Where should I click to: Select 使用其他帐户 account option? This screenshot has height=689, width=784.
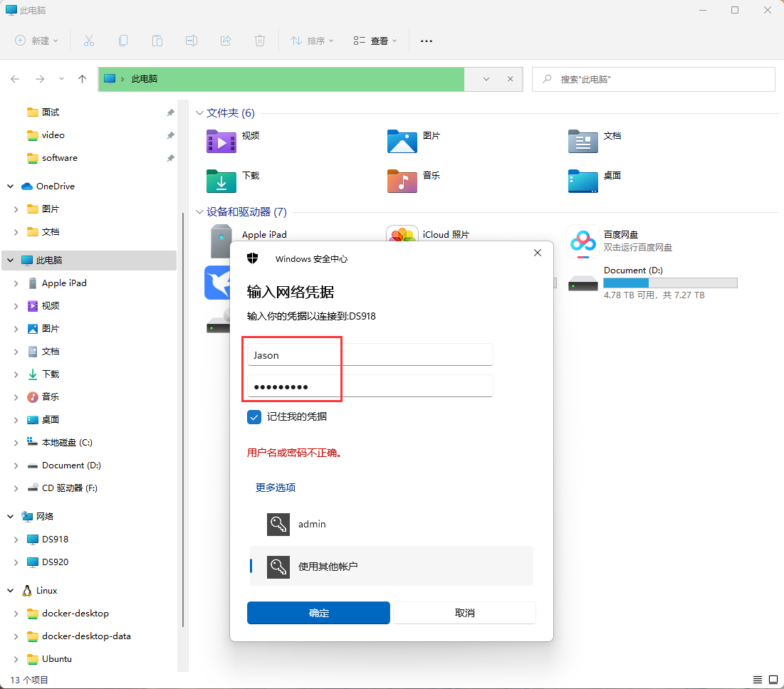328,567
